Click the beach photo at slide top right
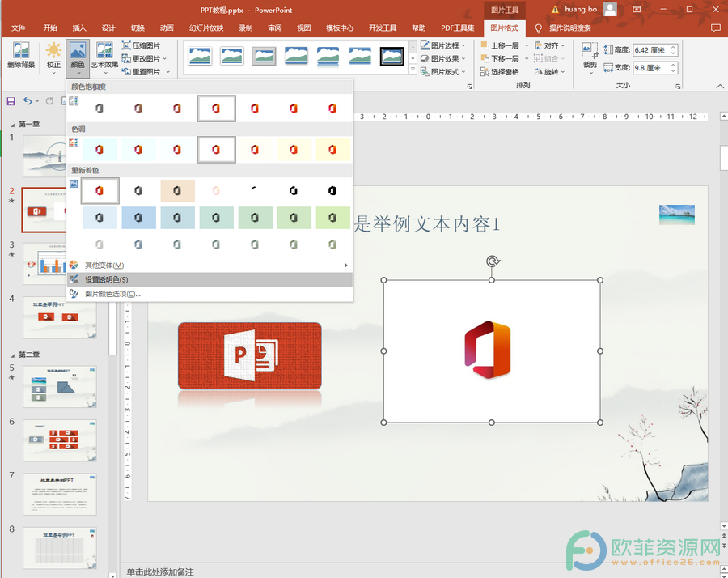The height and width of the screenshot is (578, 728). click(677, 215)
